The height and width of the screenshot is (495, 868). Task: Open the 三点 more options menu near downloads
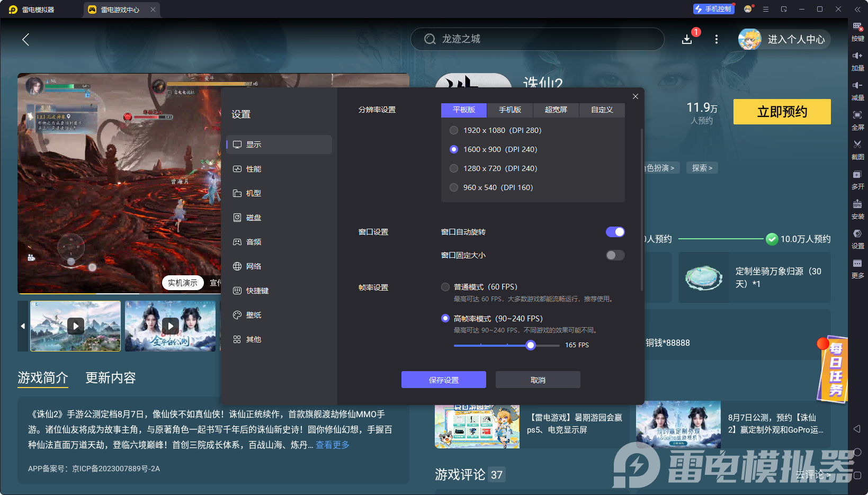(x=717, y=39)
